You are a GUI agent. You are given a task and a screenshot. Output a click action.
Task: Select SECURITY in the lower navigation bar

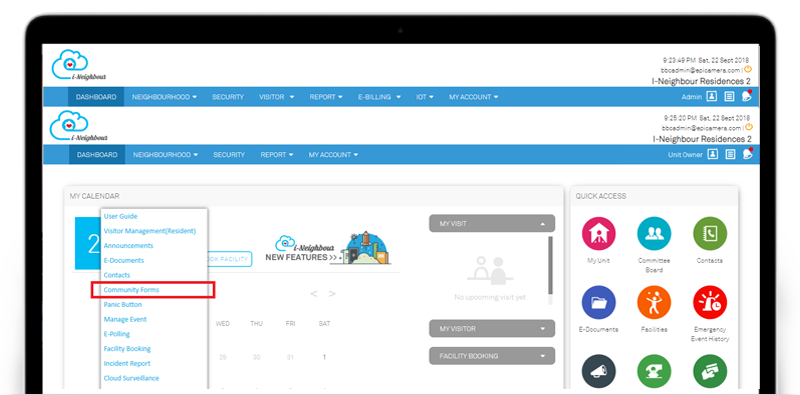(229, 155)
